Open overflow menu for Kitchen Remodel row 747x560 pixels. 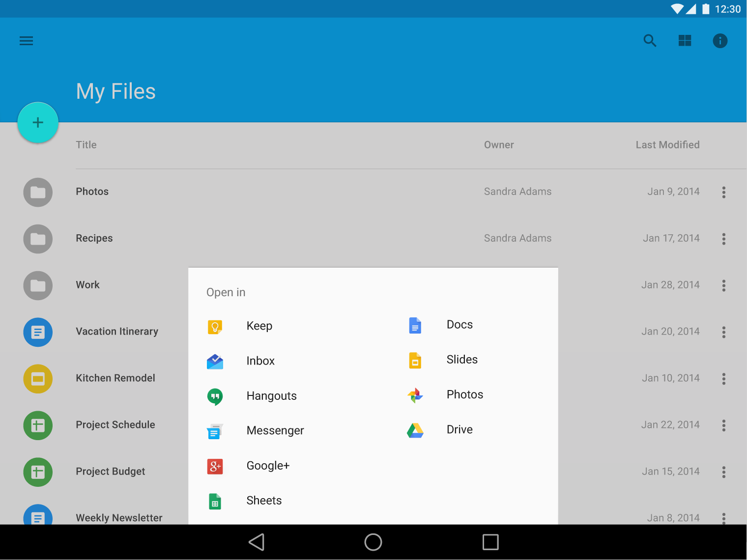[724, 379]
